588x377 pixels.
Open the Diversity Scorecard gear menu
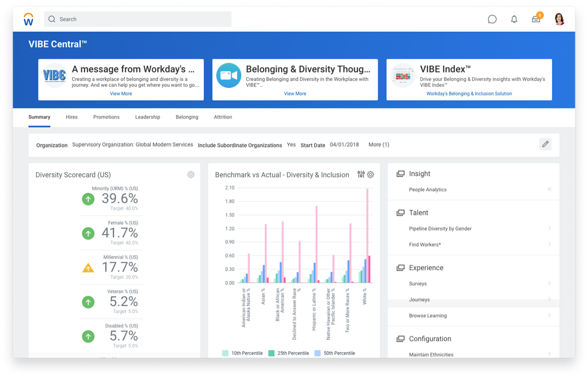(x=191, y=174)
